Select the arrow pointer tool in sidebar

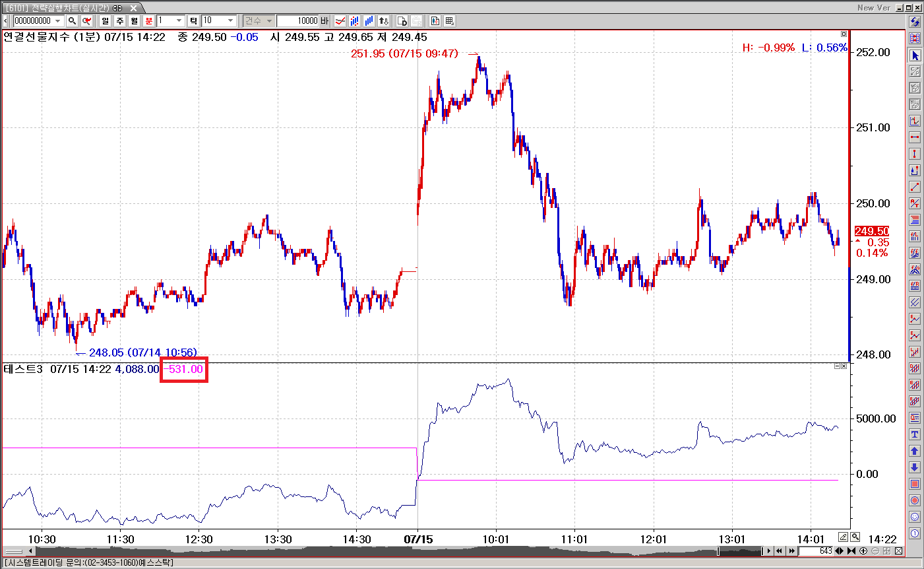click(915, 55)
